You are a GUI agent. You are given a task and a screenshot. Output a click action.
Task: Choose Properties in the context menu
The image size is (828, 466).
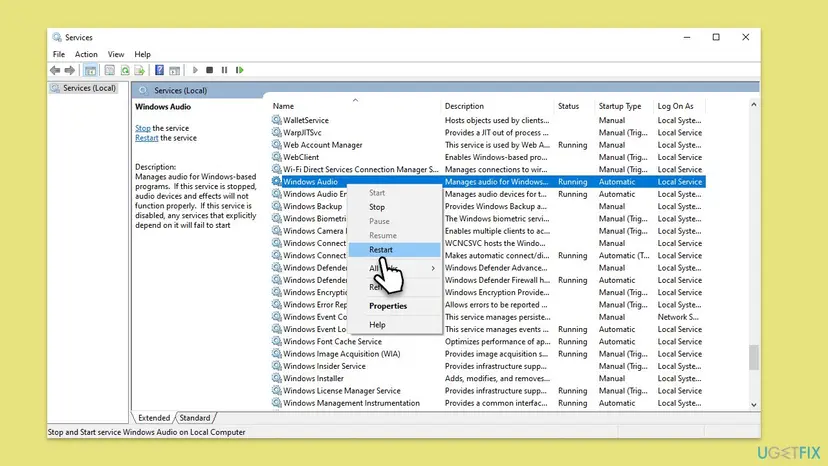tap(394, 306)
